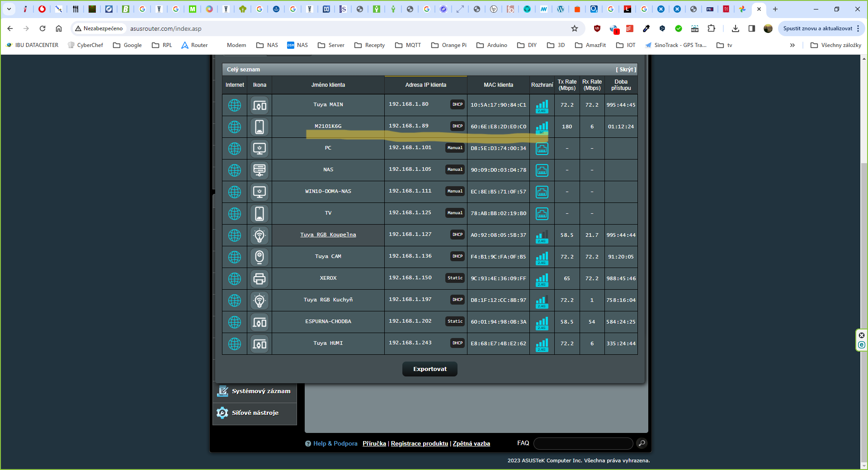Open the Zpětná vazba link
Viewport: 868px width, 470px height.
(x=471, y=444)
